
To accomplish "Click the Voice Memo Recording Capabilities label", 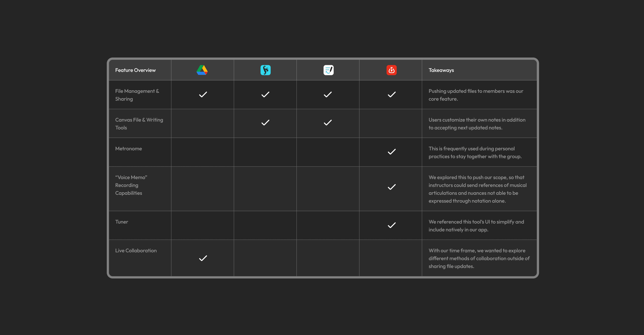I will (x=131, y=185).
